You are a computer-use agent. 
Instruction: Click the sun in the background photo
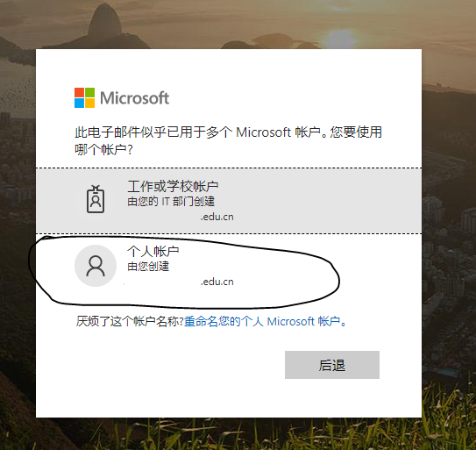click(339, 38)
